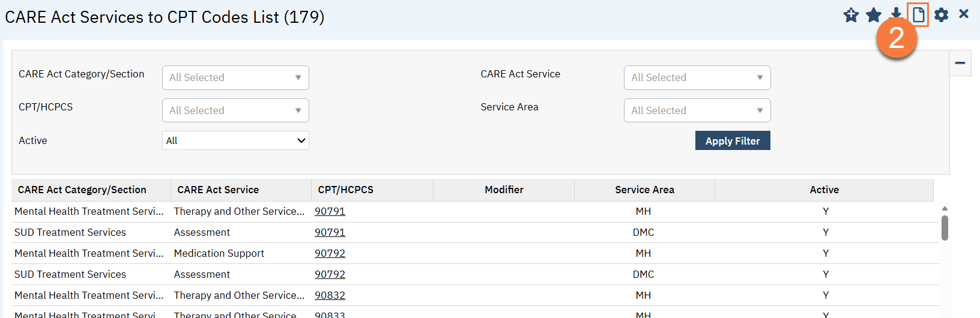Screen dimensions: 980x318
Task: Click the vertical scrollbar thumb of the list
Action: click(x=945, y=228)
